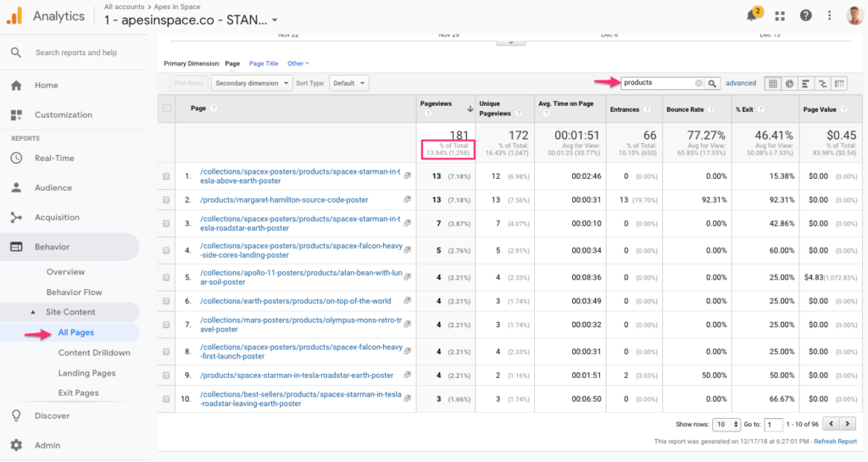Toggle the select-all rows checkbox
The image size is (868, 462).
click(x=167, y=109)
